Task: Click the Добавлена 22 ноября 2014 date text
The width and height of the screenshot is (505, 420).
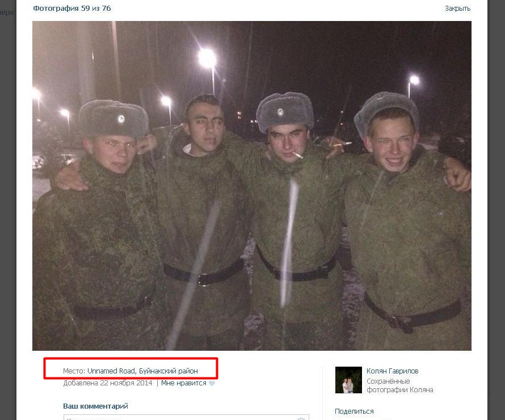Action: tap(108, 383)
